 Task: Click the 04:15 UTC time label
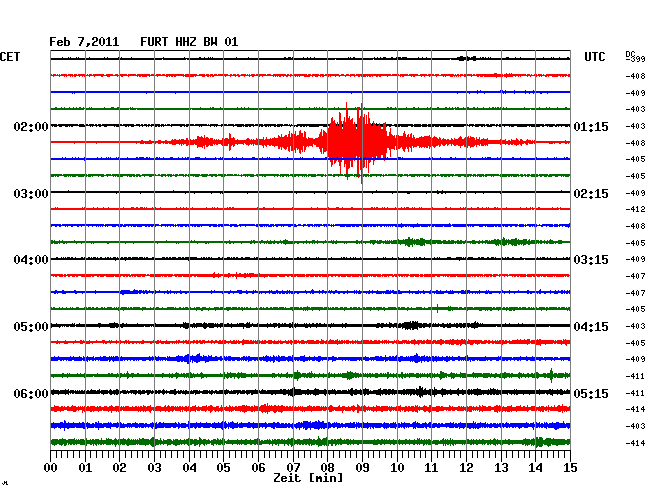[591, 327]
